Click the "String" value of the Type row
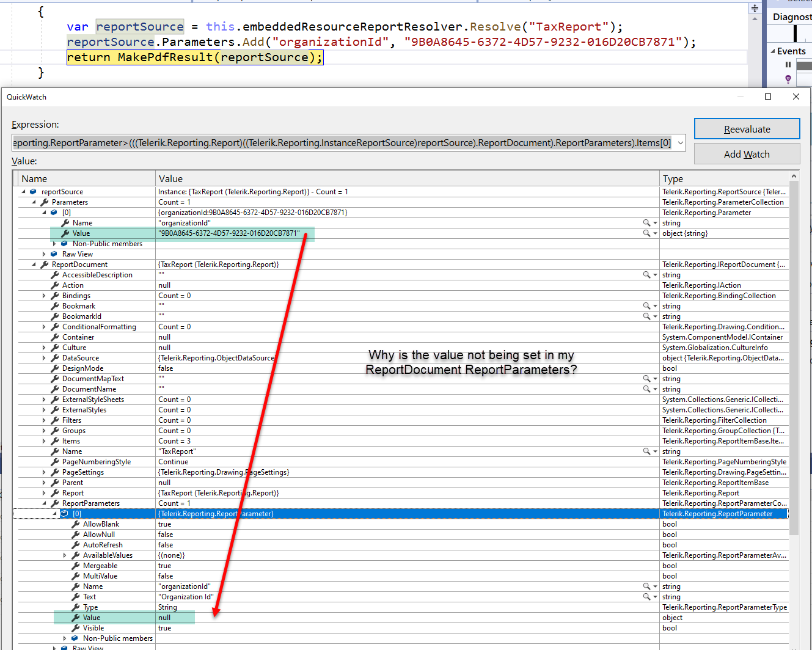Image resolution: width=812 pixels, height=650 pixels. click(x=167, y=607)
